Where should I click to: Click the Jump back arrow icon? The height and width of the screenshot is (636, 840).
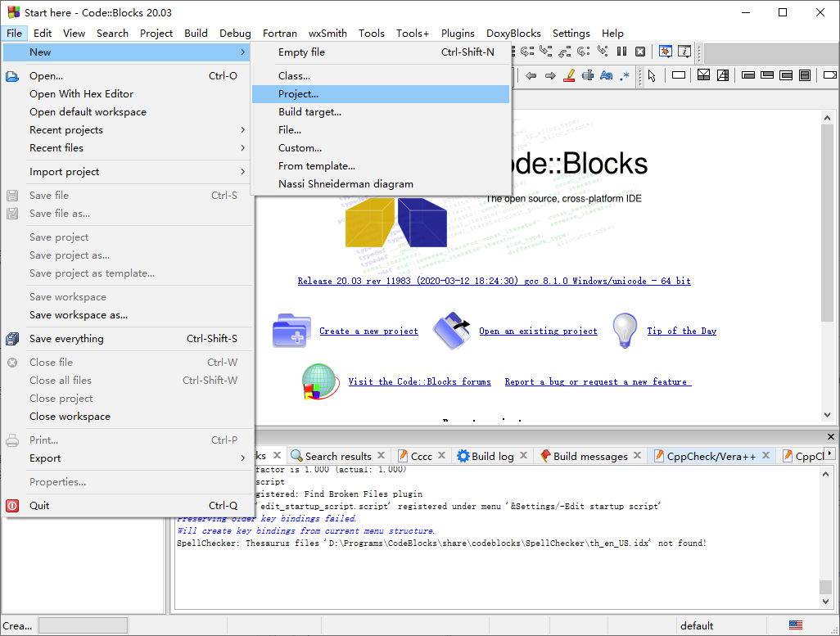click(x=531, y=75)
